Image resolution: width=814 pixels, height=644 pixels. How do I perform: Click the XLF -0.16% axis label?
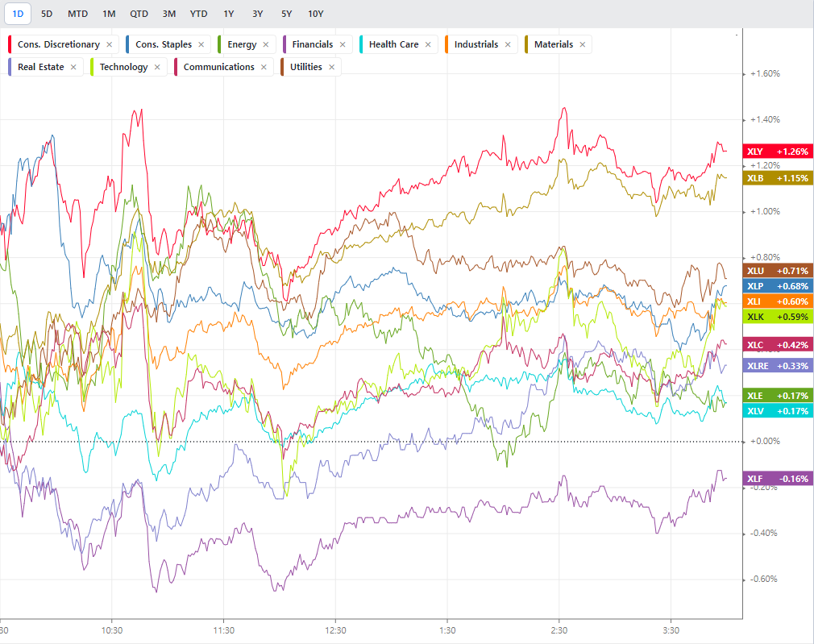click(778, 479)
